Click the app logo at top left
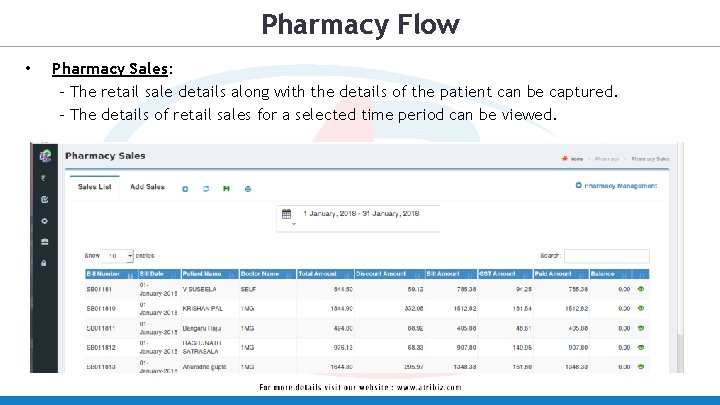720x405 pixels. click(x=44, y=155)
